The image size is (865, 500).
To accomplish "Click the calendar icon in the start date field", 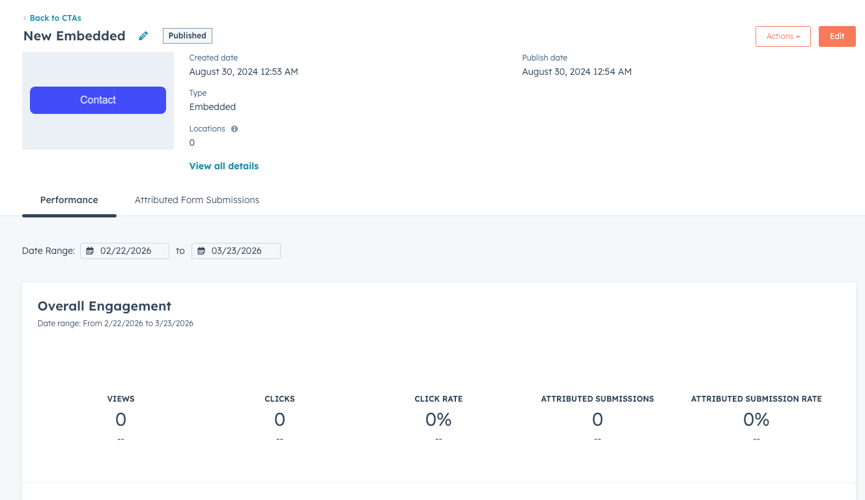I will (x=90, y=251).
